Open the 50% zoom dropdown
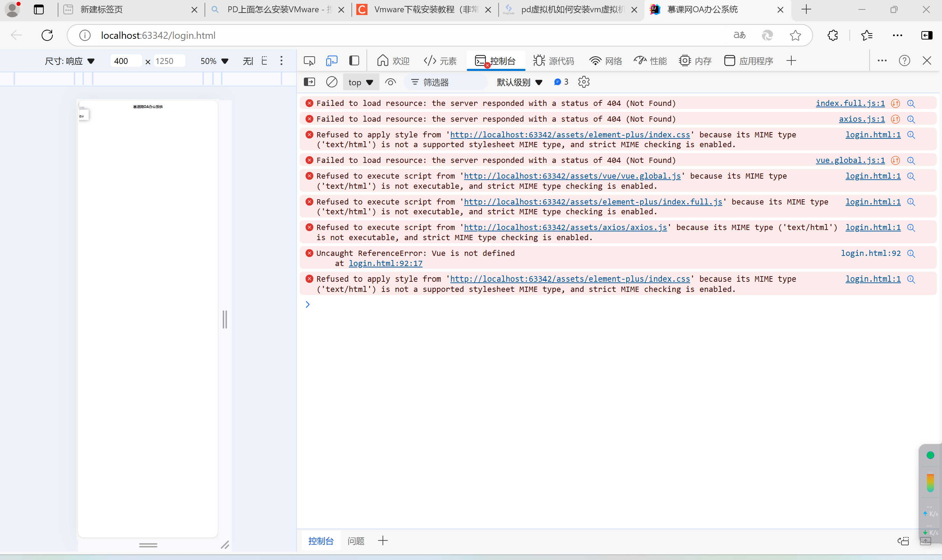This screenshot has width=942, height=560. [x=214, y=61]
